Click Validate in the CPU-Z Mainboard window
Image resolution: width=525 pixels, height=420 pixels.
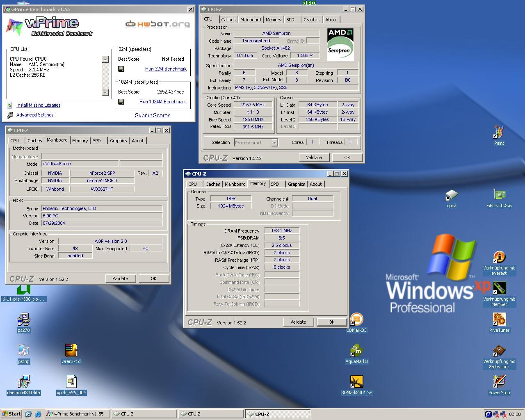click(x=120, y=278)
